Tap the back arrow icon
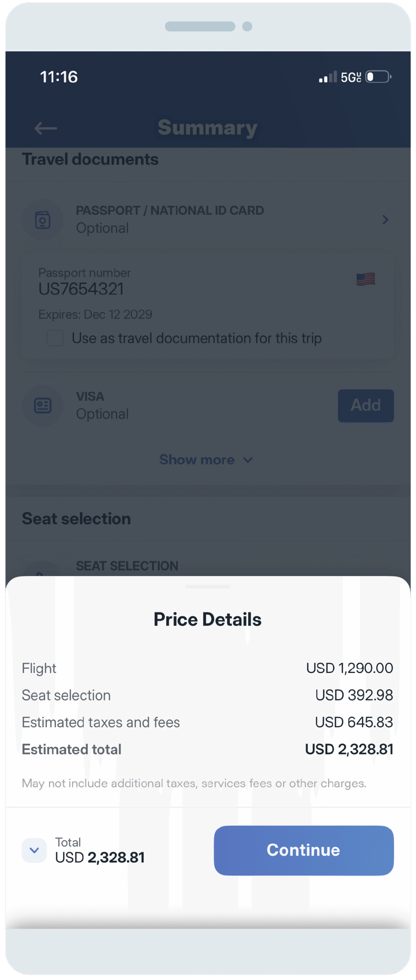 (x=45, y=128)
